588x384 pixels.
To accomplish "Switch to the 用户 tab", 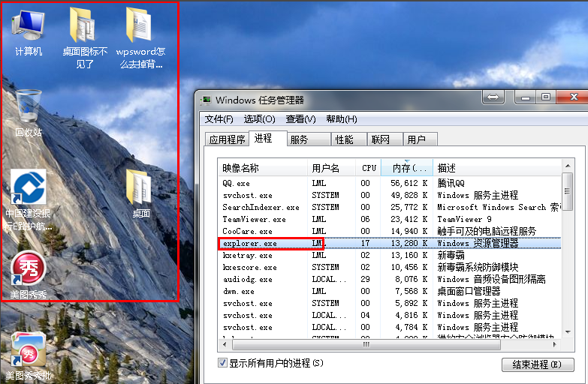I will pos(421,139).
